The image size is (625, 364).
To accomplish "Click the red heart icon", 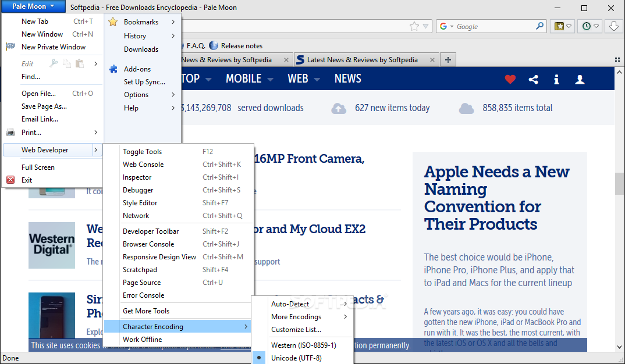I will tap(510, 79).
